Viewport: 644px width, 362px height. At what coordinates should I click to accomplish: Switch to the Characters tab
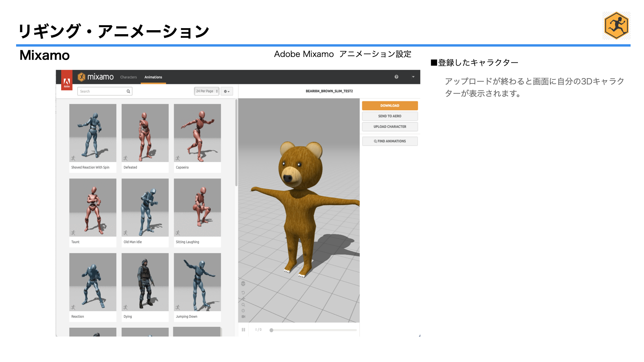click(x=128, y=77)
